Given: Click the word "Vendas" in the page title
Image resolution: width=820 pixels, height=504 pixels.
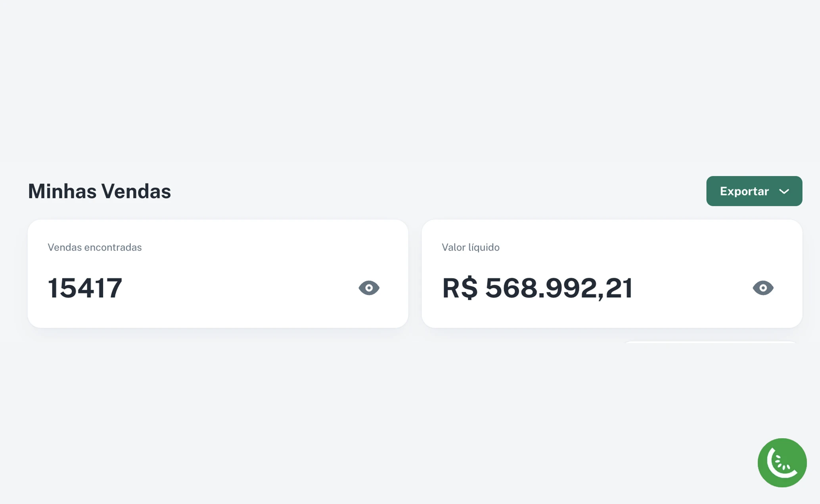Looking at the screenshot, I should click(136, 191).
